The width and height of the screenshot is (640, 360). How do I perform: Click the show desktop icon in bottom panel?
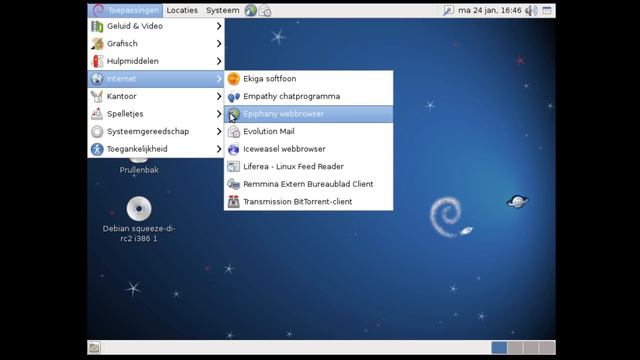click(94, 347)
